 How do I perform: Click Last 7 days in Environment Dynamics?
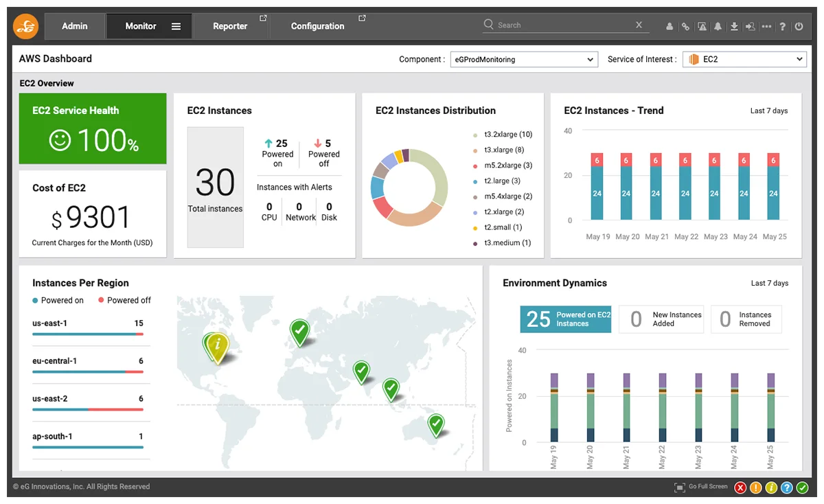[x=770, y=283]
